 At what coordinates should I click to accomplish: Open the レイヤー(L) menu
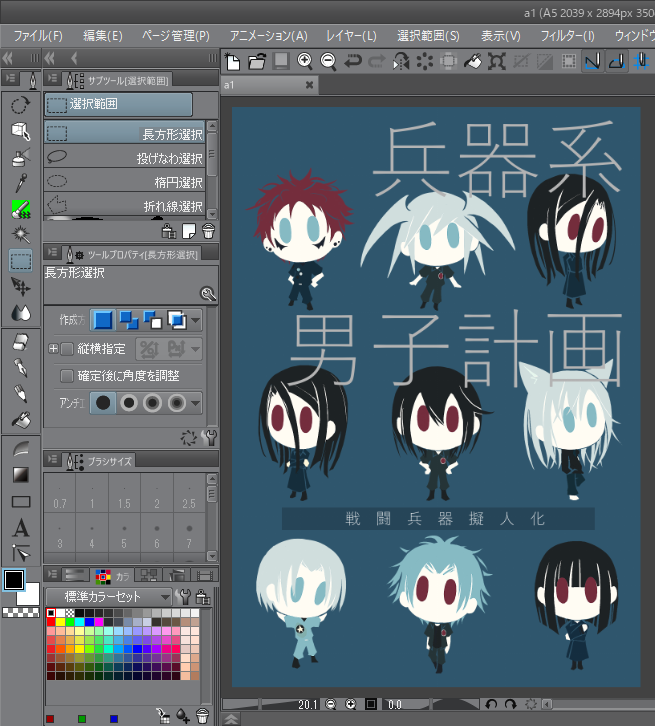click(x=351, y=36)
